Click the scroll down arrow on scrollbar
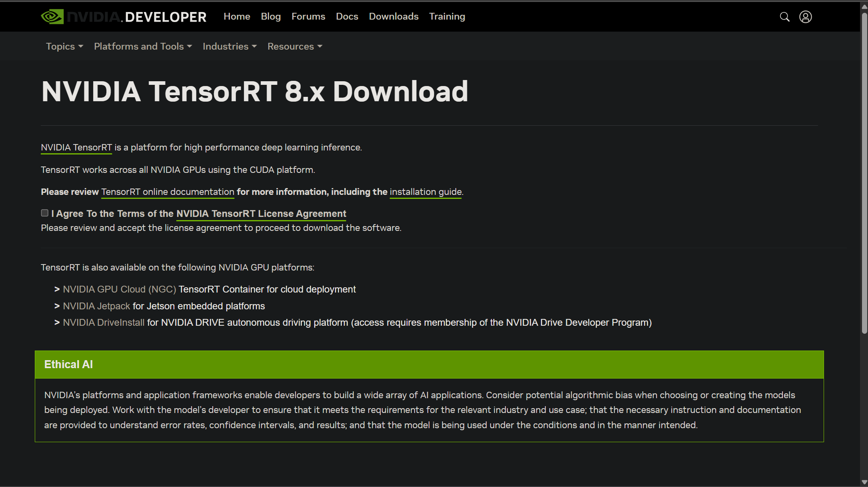868x487 pixels. point(864,482)
